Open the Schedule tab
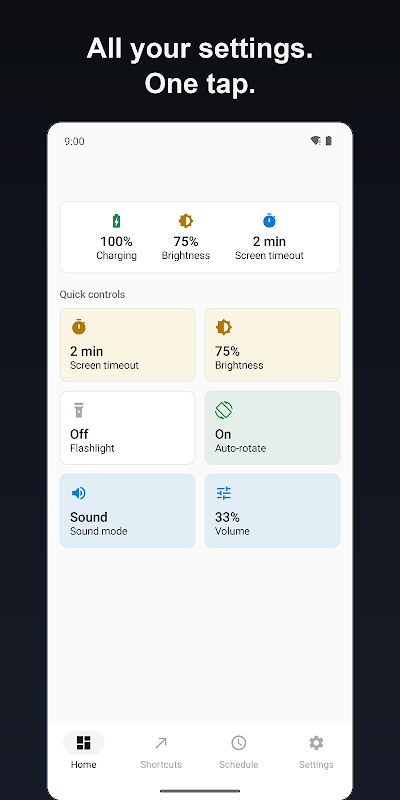400x800 pixels. pos(239,751)
